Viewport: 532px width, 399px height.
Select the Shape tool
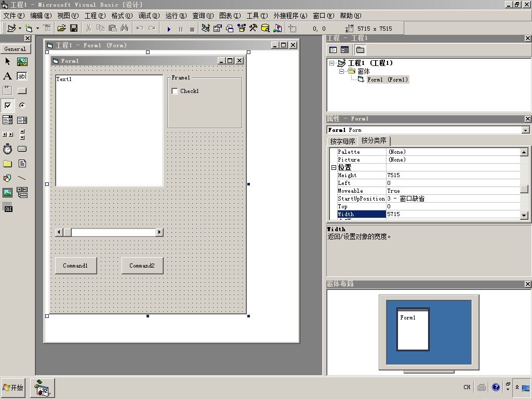(x=7, y=178)
